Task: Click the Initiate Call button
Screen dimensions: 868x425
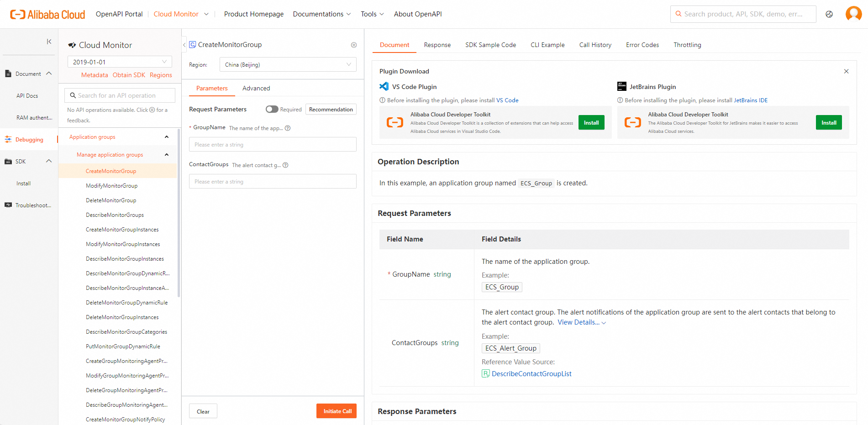Action: click(337, 411)
